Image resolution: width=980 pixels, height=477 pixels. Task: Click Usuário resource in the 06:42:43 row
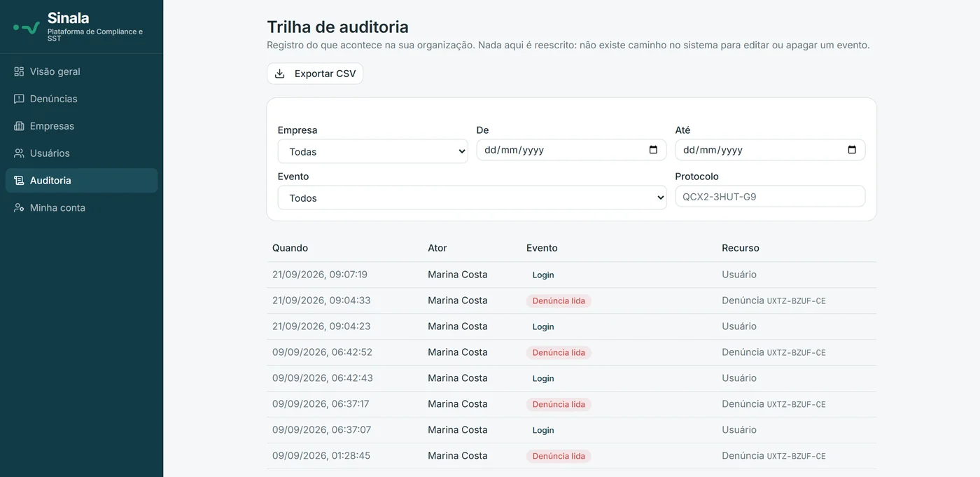coord(739,378)
